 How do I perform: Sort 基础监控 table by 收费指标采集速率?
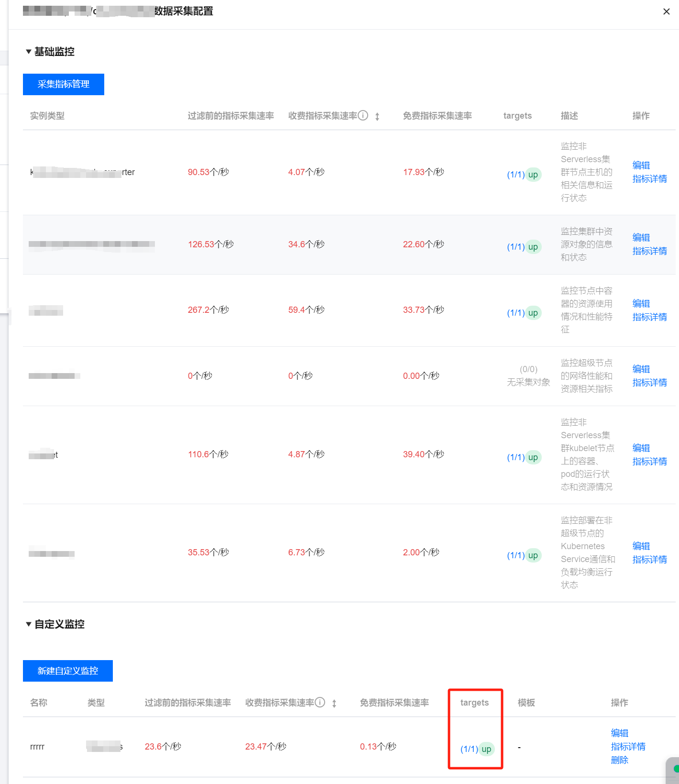377,116
